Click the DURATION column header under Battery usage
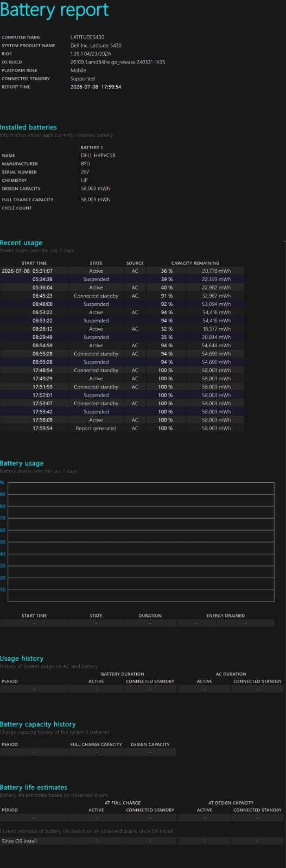Screen dimensions: 286x868 [150, 616]
